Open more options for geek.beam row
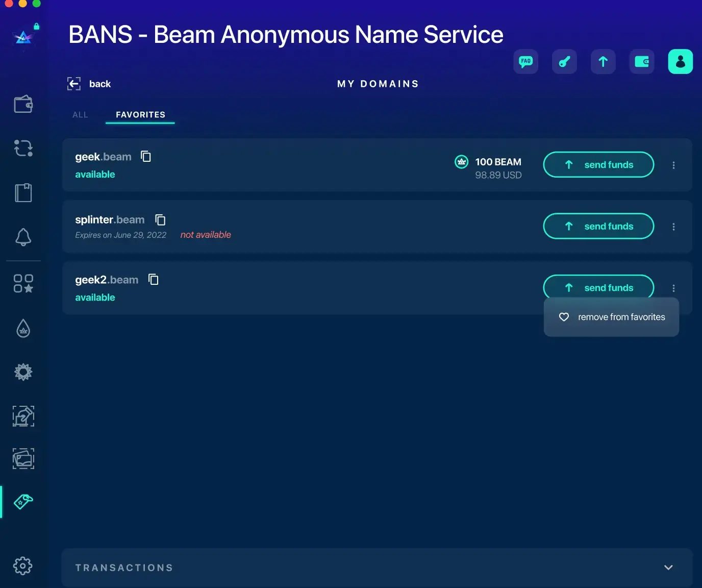Image resolution: width=702 pixels, height=588 pixels. [x=673, y=165]
